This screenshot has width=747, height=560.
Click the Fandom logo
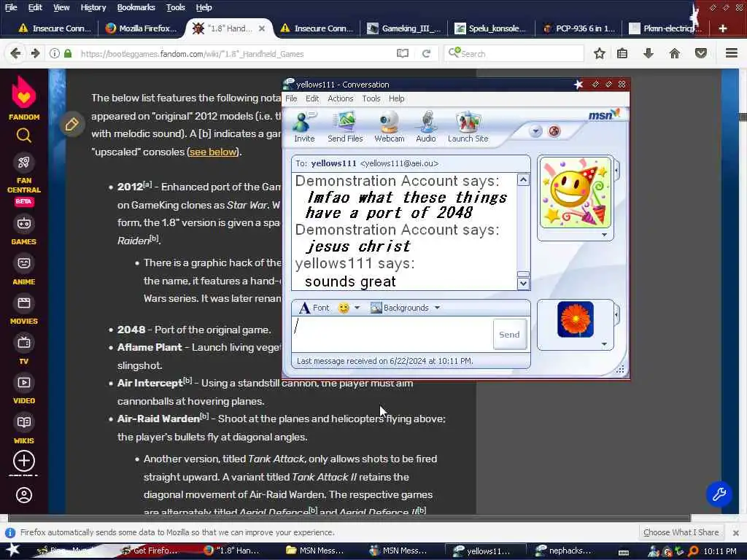tap(24, 98)
